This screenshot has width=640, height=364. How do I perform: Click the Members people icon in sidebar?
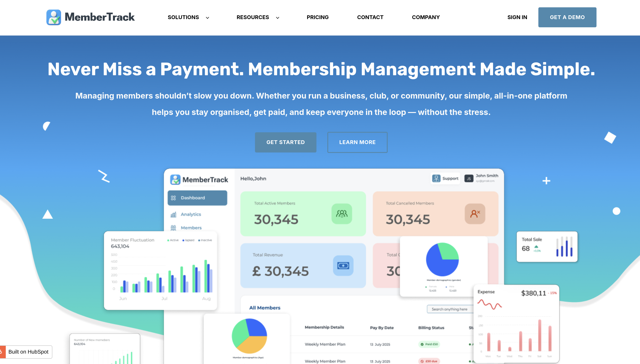(x=173, y=228)
